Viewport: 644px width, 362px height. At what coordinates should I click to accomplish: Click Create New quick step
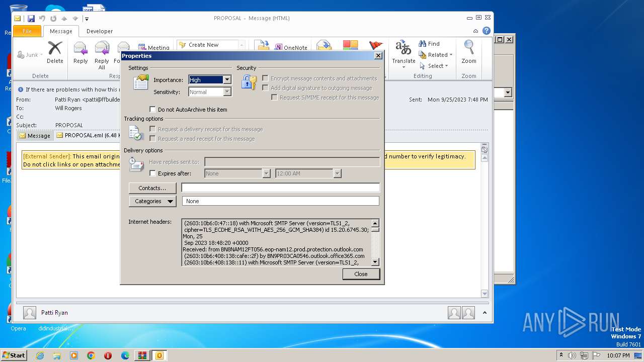coord(203,45)
